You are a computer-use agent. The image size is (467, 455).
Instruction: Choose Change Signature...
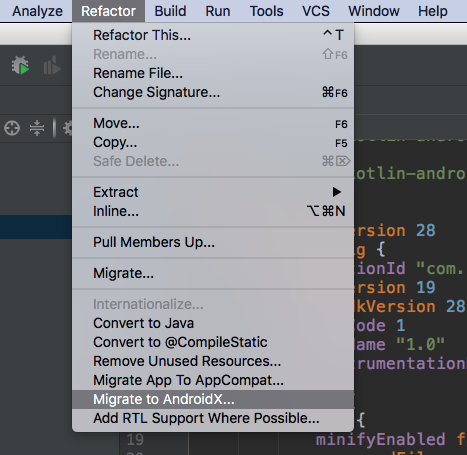point(213,92)
